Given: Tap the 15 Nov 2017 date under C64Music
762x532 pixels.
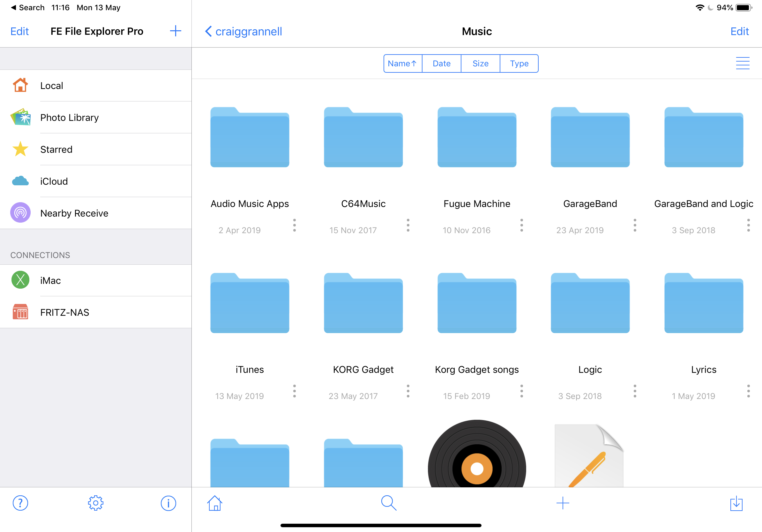Looking at the screenshot, I should click(353, 230).
